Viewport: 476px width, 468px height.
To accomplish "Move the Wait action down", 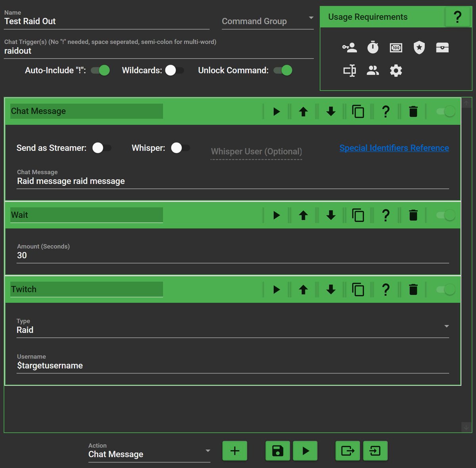I will 331,215.
